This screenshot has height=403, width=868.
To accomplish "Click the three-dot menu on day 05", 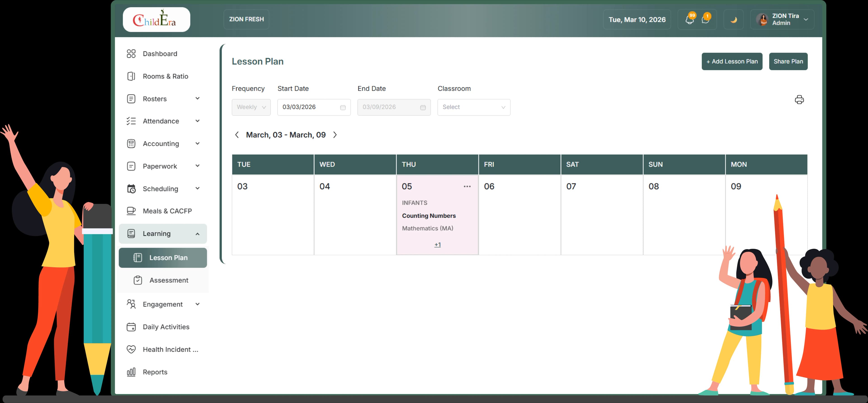I will 467,186.
